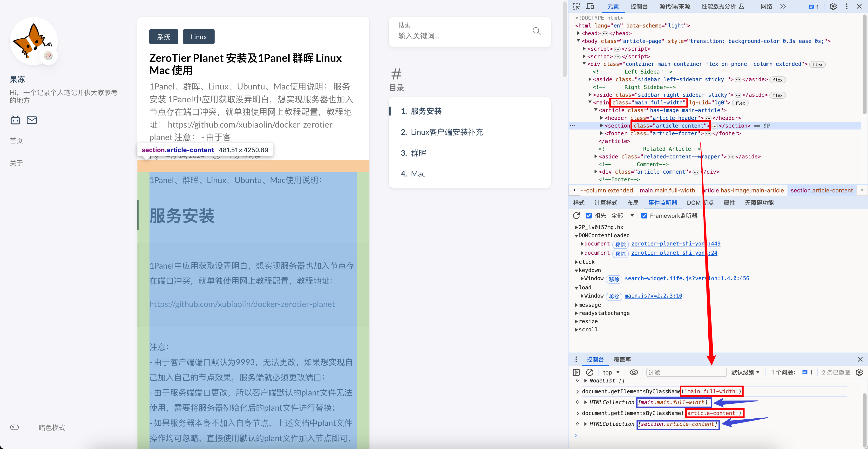Expand collapsed head element ellipsis

[605, 33]
